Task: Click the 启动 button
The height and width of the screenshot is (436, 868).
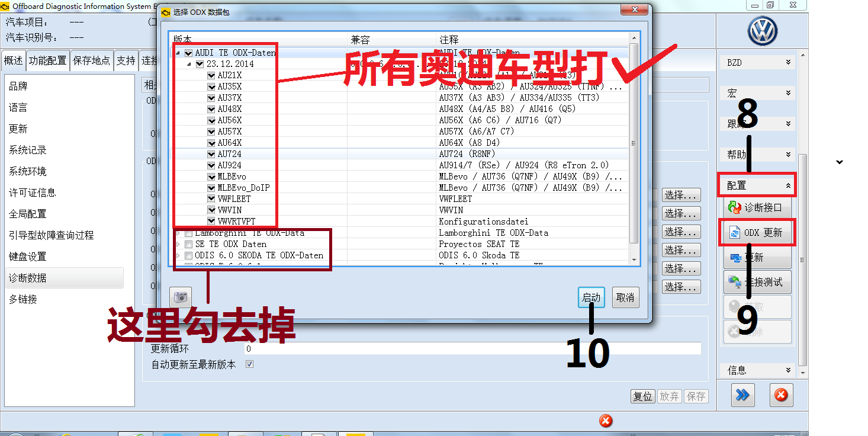Action: (x=591, y=297)
